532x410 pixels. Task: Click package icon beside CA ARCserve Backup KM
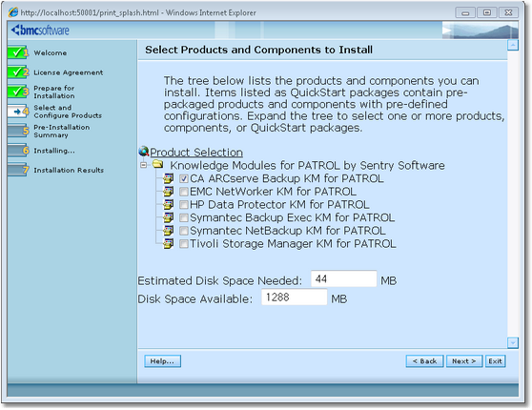(x=169, y=178)
